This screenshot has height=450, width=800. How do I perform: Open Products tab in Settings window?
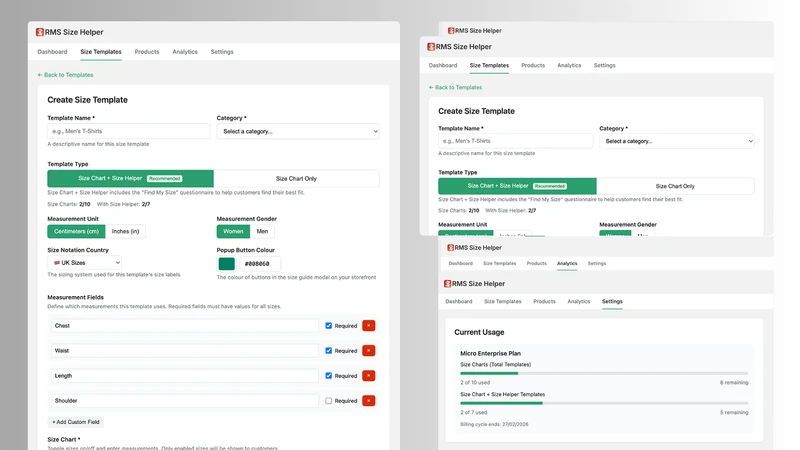tap(544, 302)
